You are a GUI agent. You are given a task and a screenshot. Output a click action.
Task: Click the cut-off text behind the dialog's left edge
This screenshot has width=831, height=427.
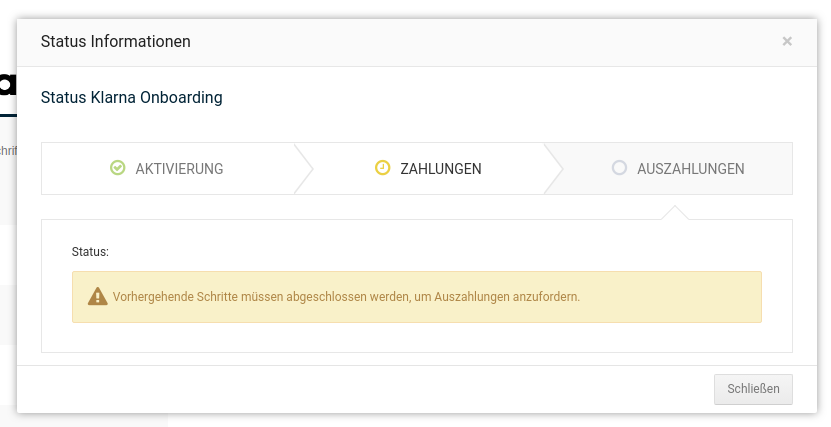(x=8, y=151)
